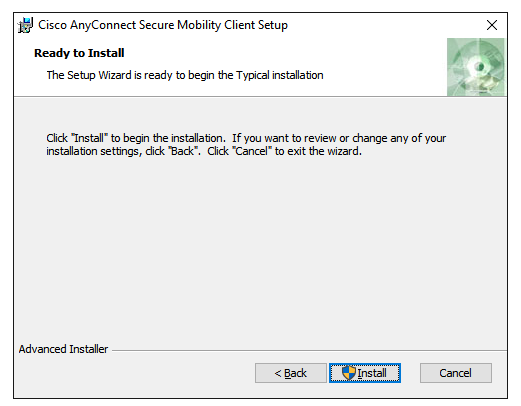
Task: Click the Setup Wizard is ready subtitle
Action: tap(185, 75)
